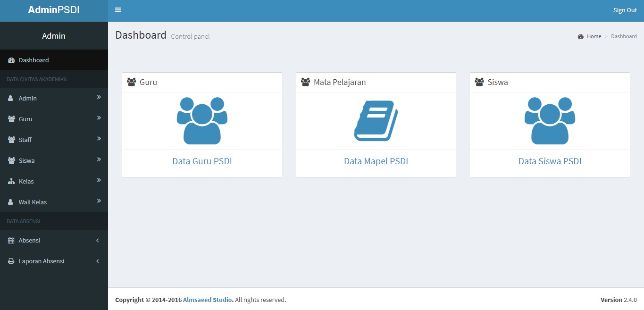Screen dimensions: 644x310
Task: Open the Data Guru PSDI link
Action: [x=202, y=161]
